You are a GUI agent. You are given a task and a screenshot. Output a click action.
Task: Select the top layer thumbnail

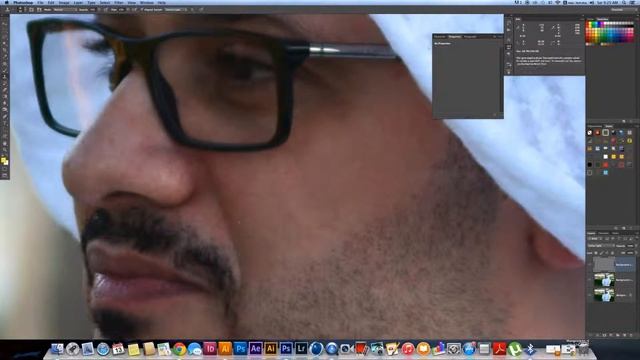tap(604, 264)
